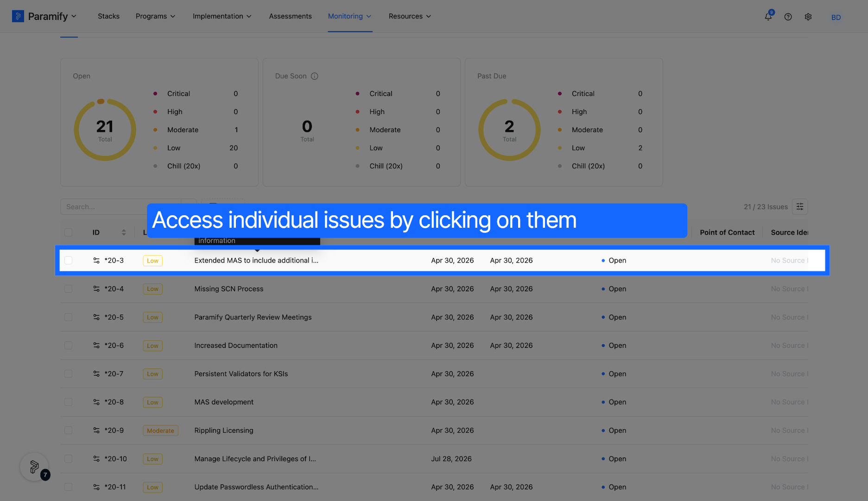
Task: Open issue MAS development
Action: 224,402
